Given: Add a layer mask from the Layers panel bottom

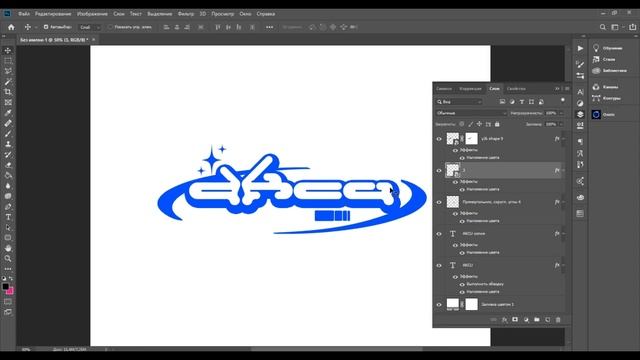Looking at the screenshot, I should tap(515, 320).
